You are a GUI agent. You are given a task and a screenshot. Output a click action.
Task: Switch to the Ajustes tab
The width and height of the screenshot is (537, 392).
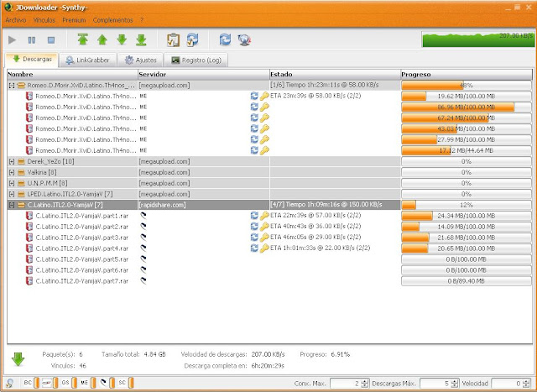(x=141, y=60)
